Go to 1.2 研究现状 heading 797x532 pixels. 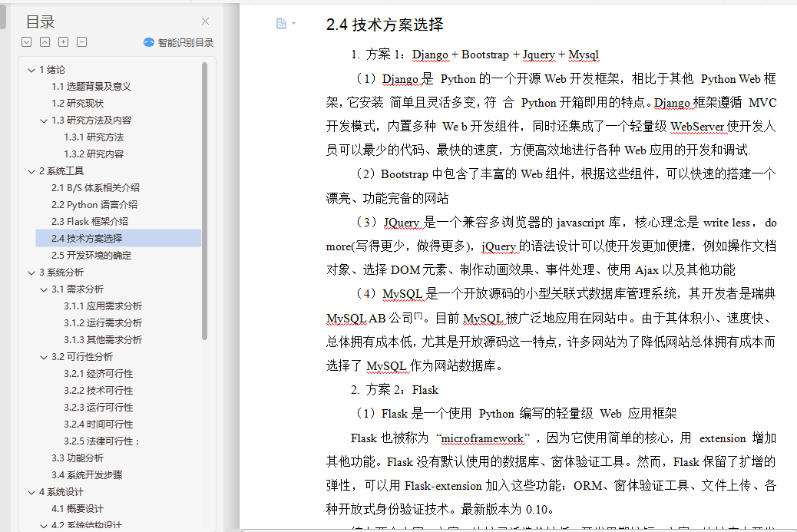[x=78, y=103]
